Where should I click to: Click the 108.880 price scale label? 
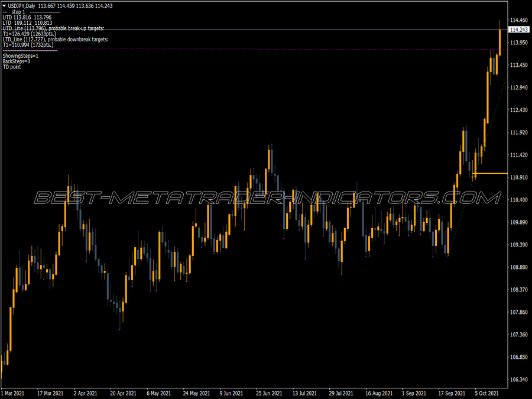[x=519, y=267]
